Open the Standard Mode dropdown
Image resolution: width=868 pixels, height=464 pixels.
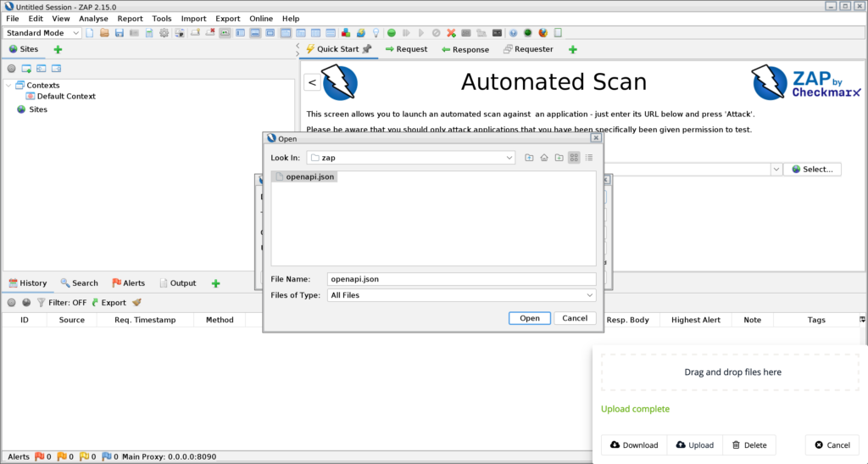coord(42,33)
